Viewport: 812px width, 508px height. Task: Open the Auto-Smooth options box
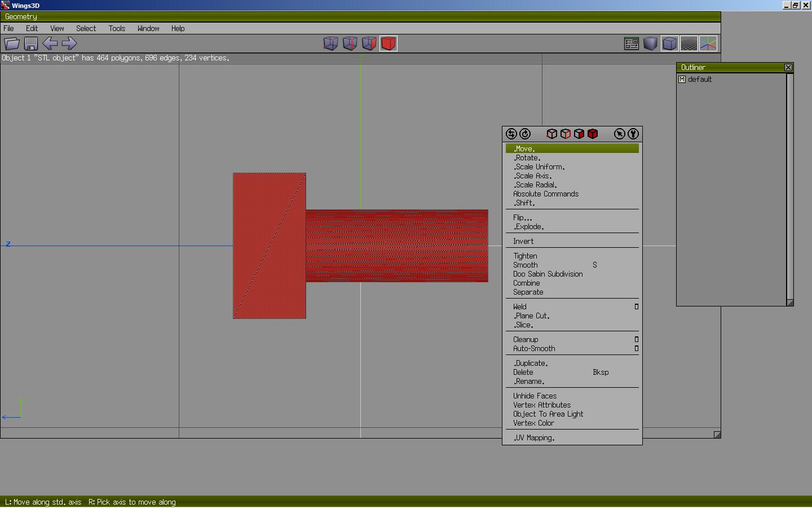click(x=637, y=348)
